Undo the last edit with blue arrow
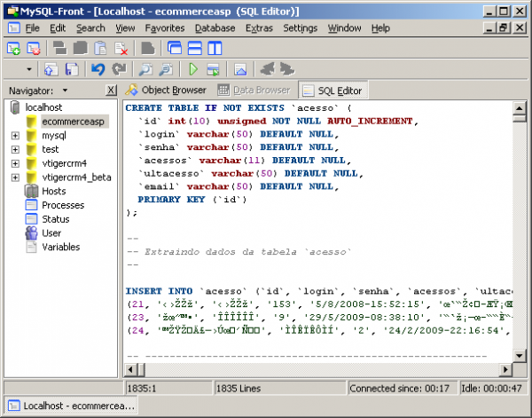Image resolution: width=532 pixels, height=418 pixels. tap(98, 69)
